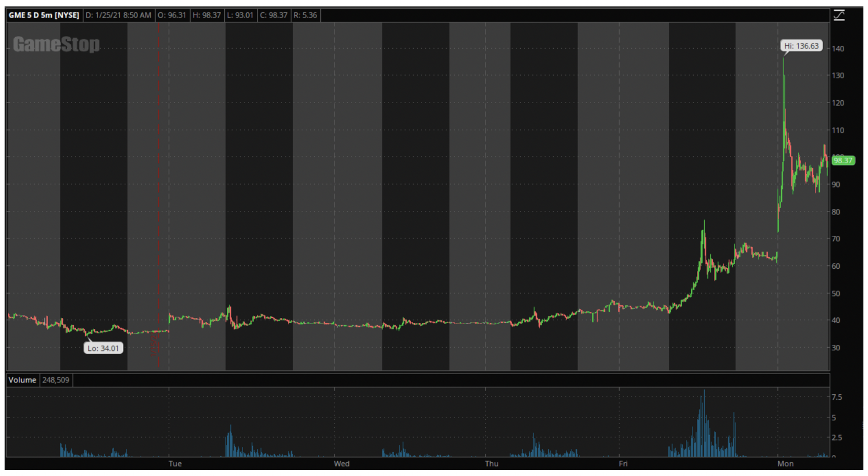This screenshot has height=476, width=868.
Task: Click the Wed label on time axis
Action: pos(341,464)
